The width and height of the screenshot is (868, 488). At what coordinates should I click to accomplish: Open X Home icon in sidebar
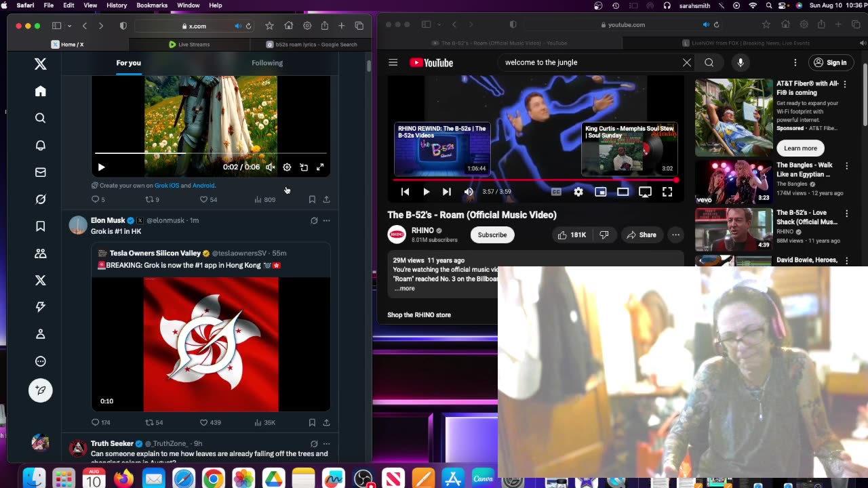(41, 91)
